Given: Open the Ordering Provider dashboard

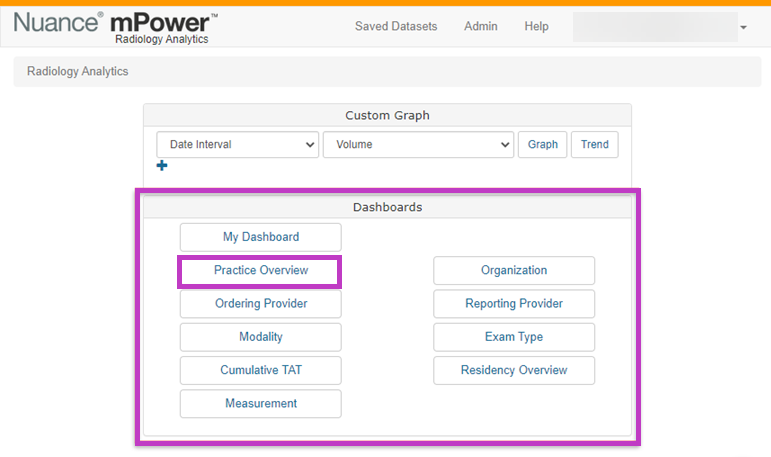Looking at the screenshot, I should click(x=261, y=304).
